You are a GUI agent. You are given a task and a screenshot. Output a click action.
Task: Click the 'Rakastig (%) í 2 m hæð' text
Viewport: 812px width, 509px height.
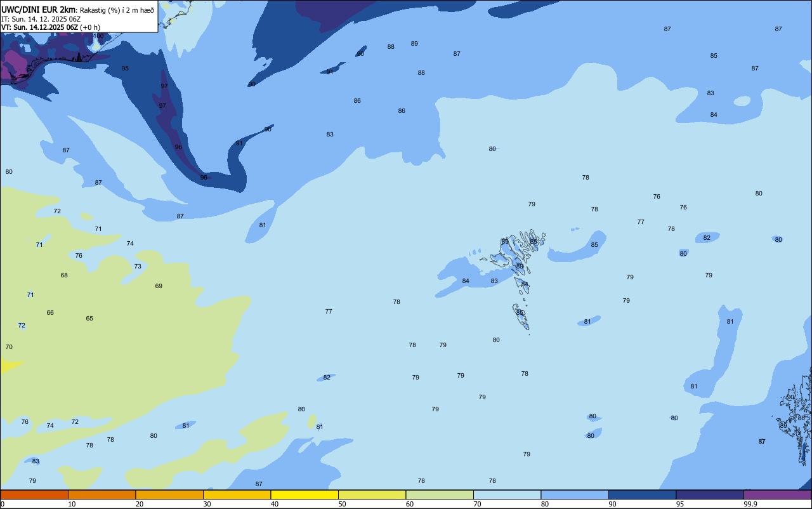(116, 10)
